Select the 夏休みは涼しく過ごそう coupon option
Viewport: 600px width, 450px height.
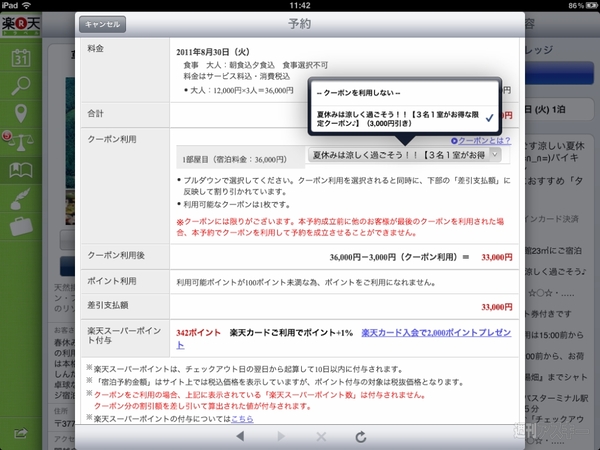click(x=405, y=119)
